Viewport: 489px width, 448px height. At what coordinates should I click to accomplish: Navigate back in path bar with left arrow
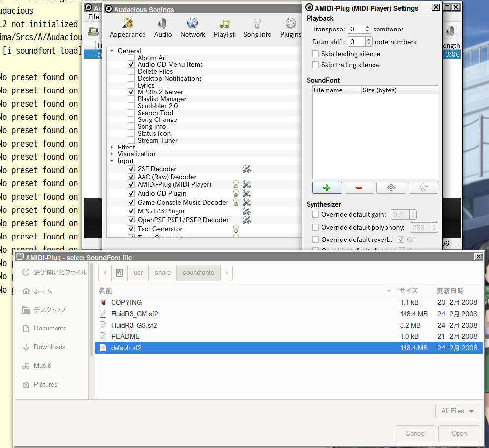105,273
